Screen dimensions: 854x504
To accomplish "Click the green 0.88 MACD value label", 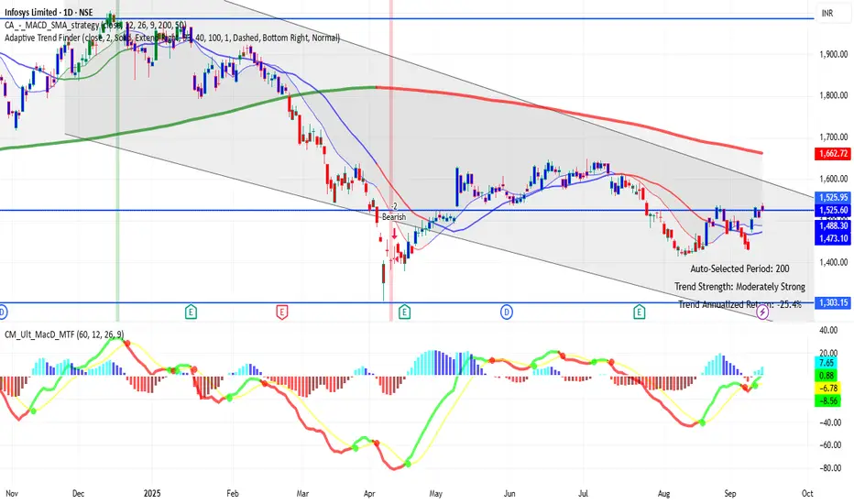I will 827,376.
